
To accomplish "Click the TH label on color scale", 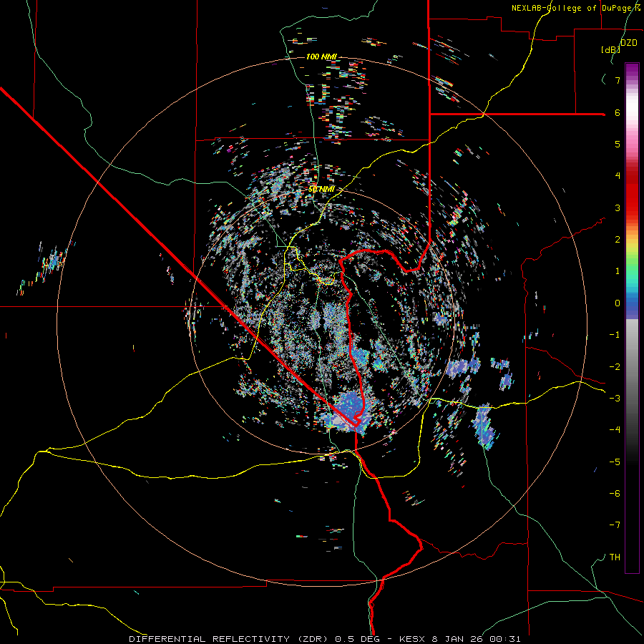I will click(615, 557).
